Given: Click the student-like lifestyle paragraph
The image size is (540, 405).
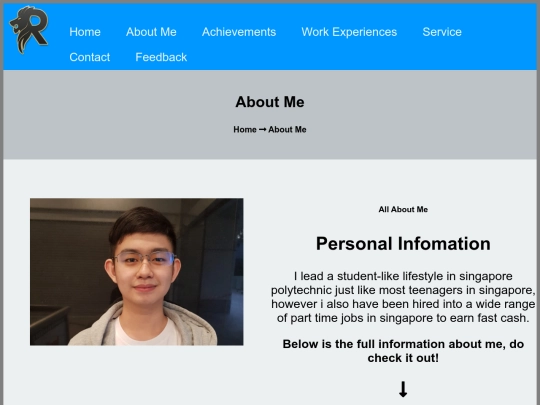Looking at the screenshot, I should click(x=403, y=297).
